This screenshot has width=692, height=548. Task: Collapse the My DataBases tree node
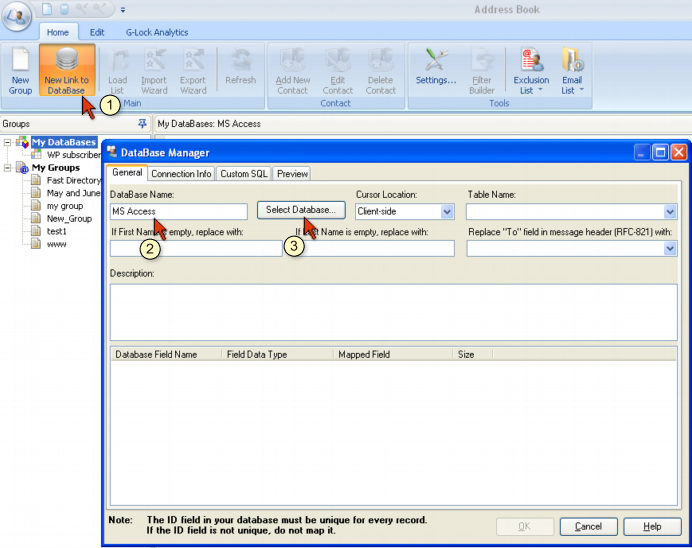[x=8, y=142]
